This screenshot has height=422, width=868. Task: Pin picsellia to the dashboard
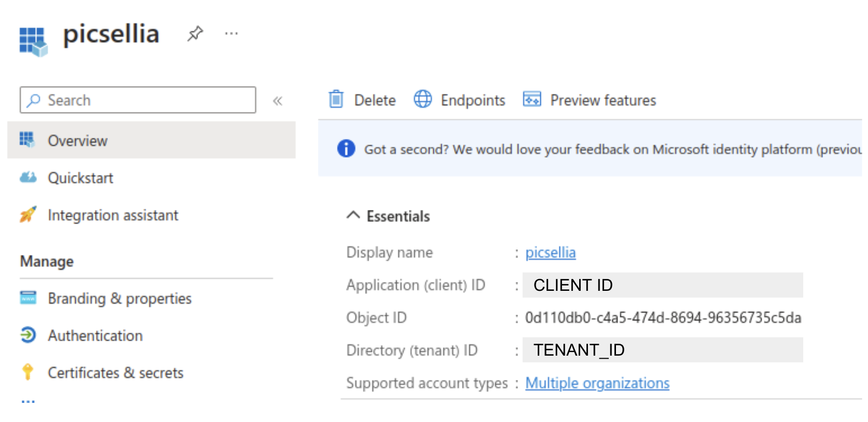(195, 34)
